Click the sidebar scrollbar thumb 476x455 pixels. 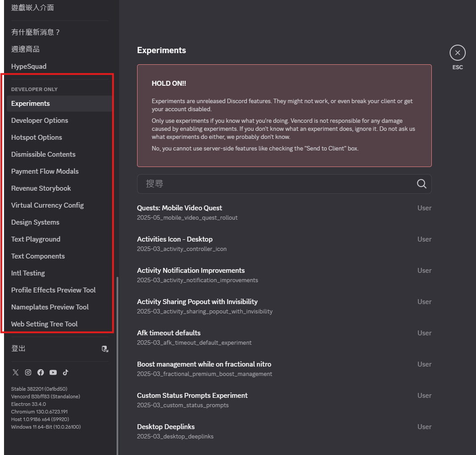117,365
